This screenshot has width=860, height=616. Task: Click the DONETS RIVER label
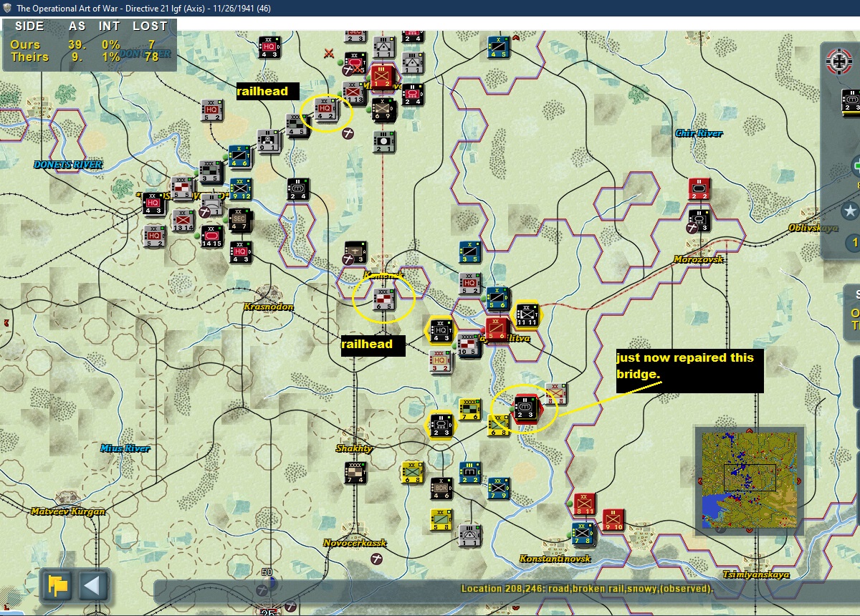point(68,165)
